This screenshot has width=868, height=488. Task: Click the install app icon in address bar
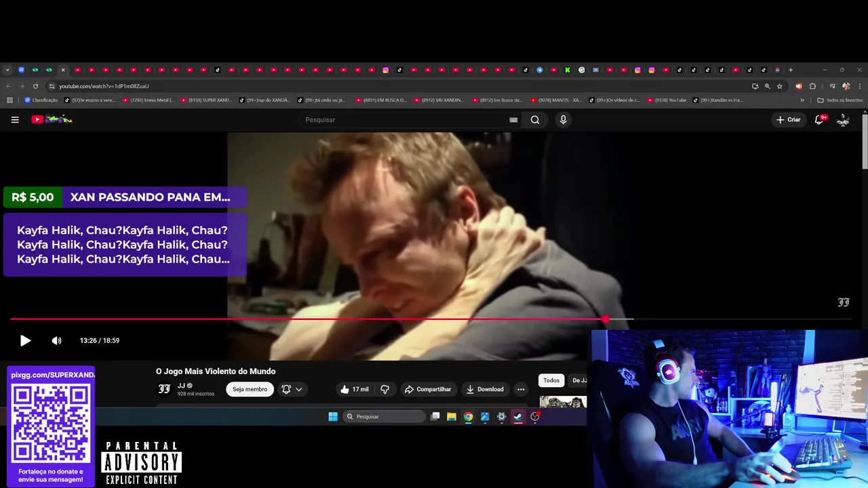pos(755,86)
